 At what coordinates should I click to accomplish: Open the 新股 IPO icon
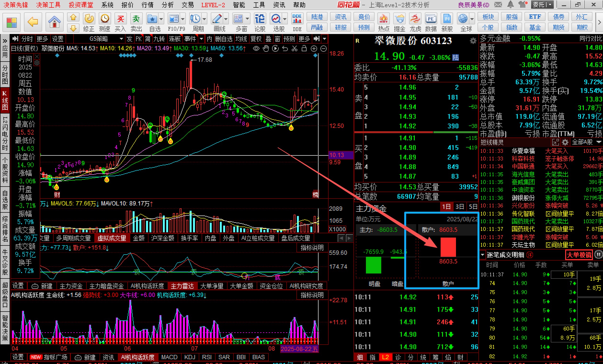pos(447,23)
